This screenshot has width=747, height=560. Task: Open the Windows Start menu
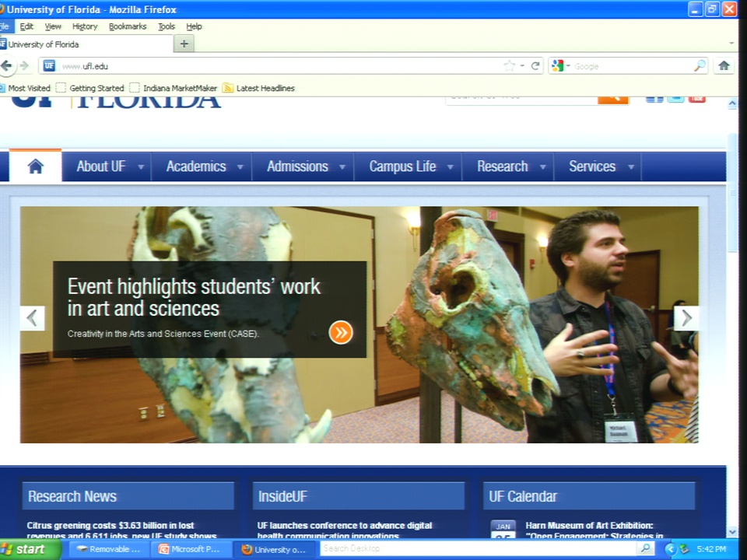pyautogui.click(x=30, y=549)
